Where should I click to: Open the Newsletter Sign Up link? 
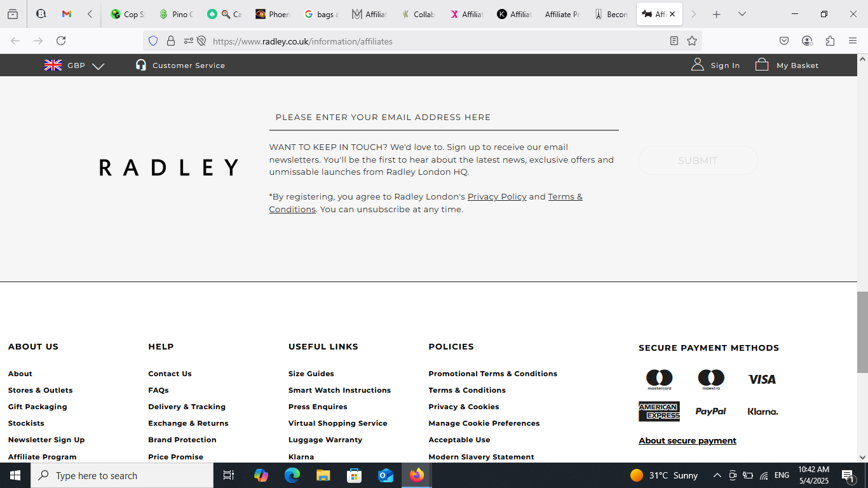46,440
